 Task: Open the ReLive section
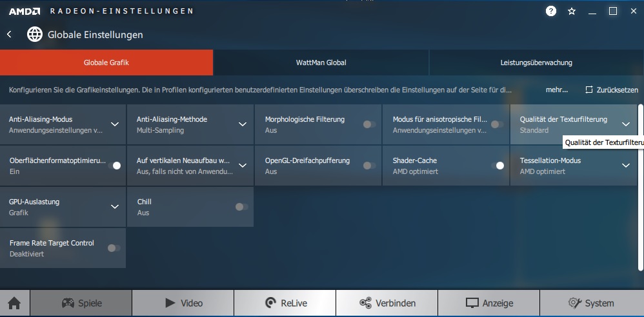point(285,303)
